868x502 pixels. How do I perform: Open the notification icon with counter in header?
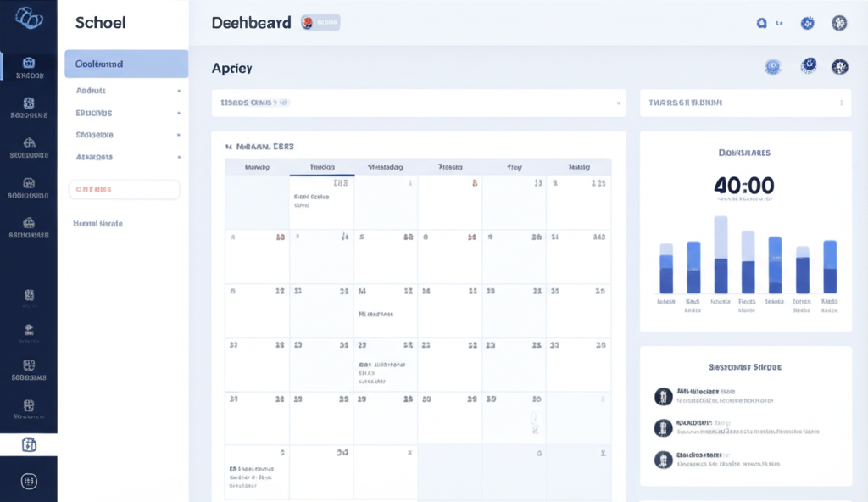click(765, 24)
